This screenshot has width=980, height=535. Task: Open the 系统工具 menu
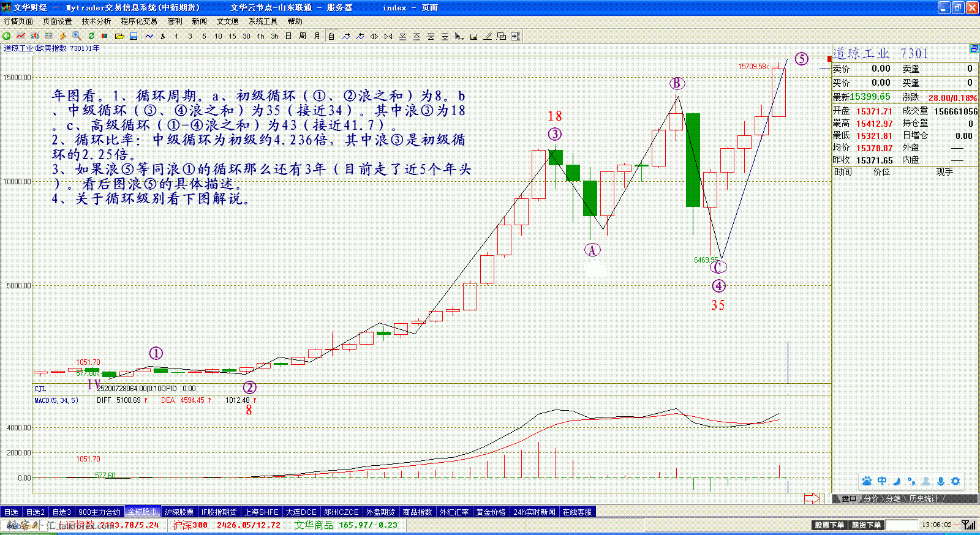263,21
